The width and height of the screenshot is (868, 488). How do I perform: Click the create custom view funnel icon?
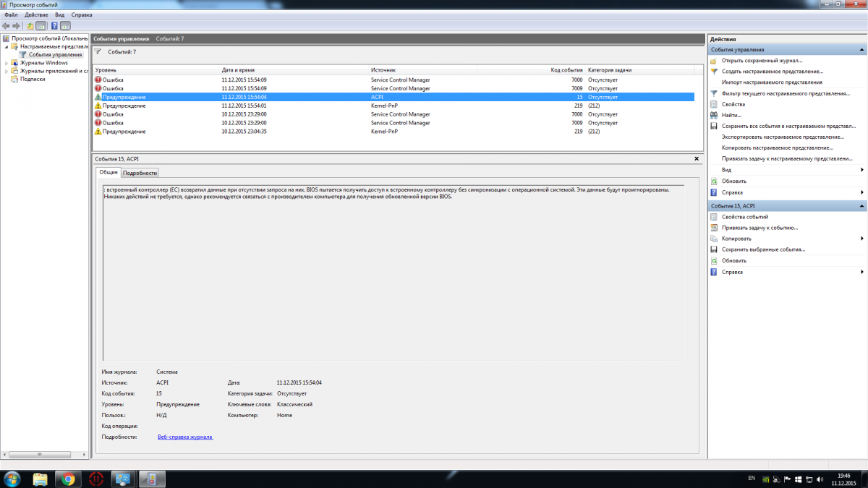[x=714, y=72]
